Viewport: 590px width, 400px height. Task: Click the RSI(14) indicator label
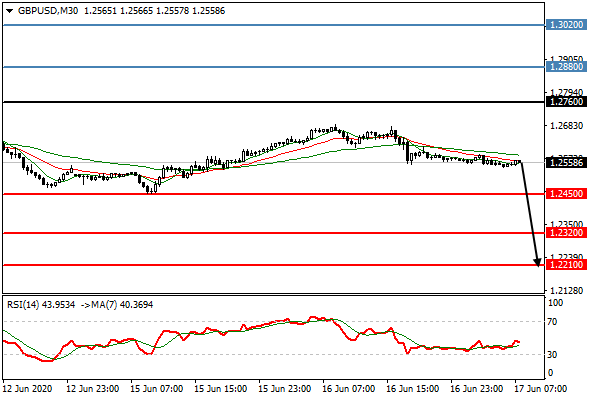23,304
